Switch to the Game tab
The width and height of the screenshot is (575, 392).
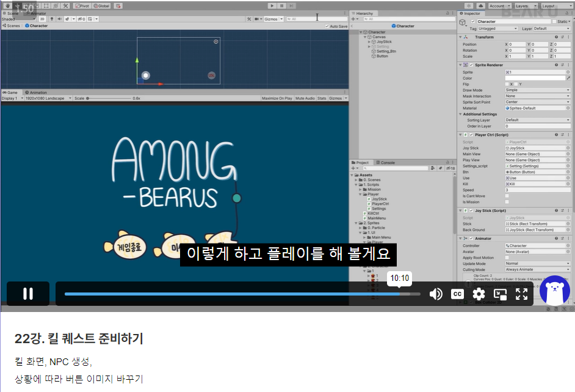(x=10, y=92)
